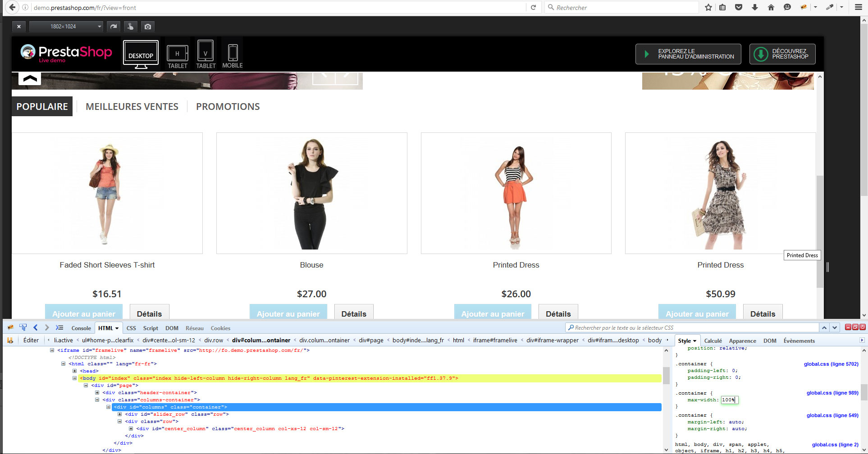Collapse the iframe framelive node
The width and height of the screenshot is (868, 454).
[x=52, y=350]
